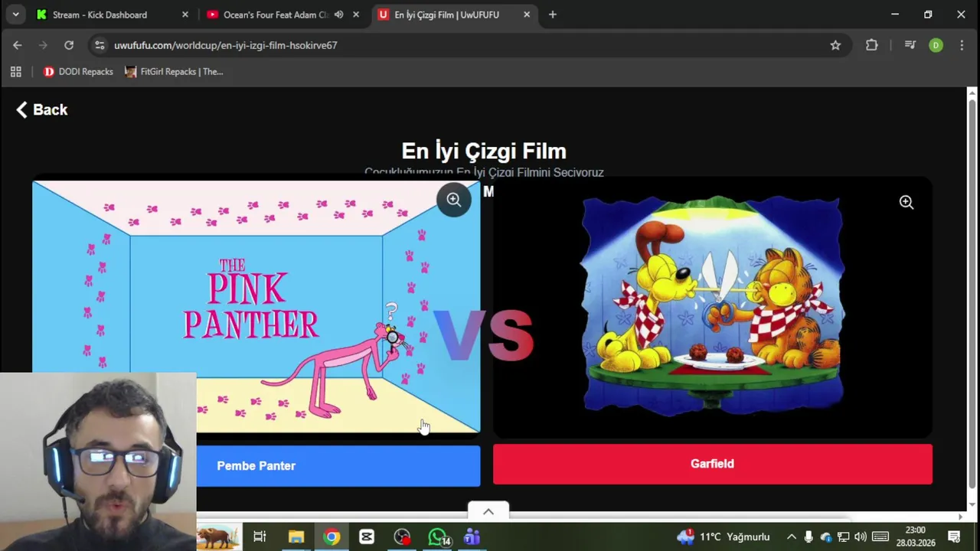The height and width of the screenshot is (551, 980).
Task: Open the touch keyboard icon
Action: point(880,537)
